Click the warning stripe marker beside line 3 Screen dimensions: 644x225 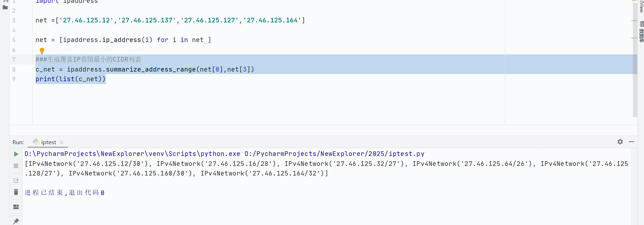click(634, 21)
